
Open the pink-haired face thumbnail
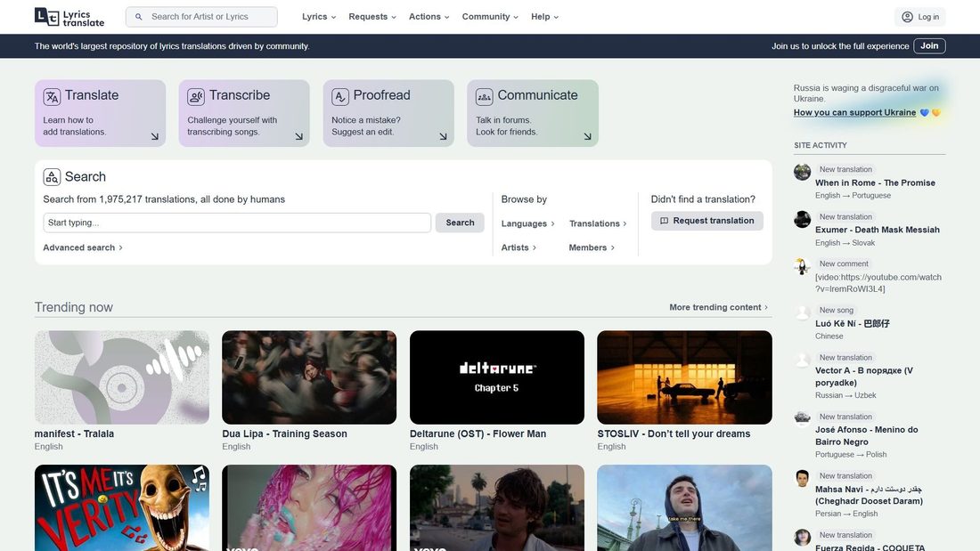(x=309, y=507)
